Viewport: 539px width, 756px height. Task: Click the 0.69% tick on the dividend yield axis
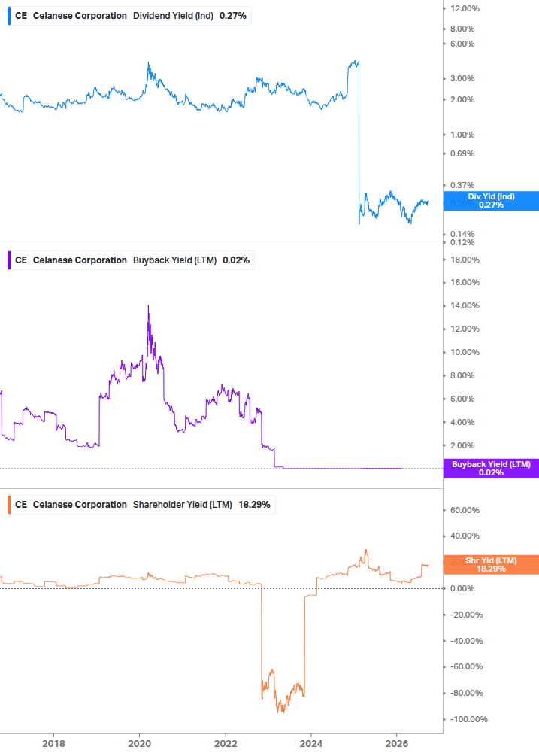[x=462, y=153]
